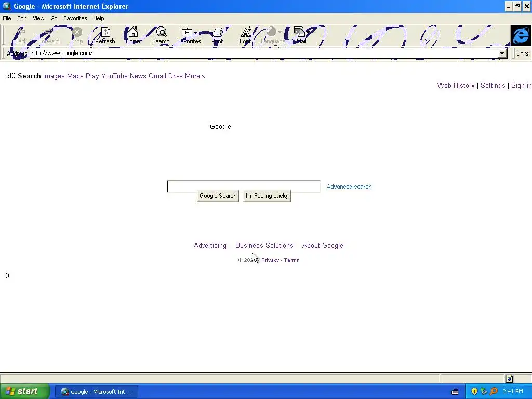Open the Edit menu
Viewport: 532px width, 399px height.
point(22,18)
